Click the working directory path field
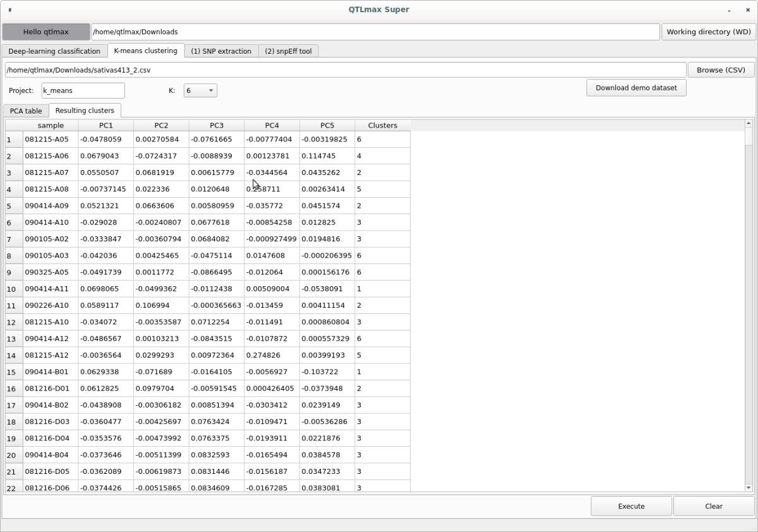 pyautogui.click(x=375, y=32)
